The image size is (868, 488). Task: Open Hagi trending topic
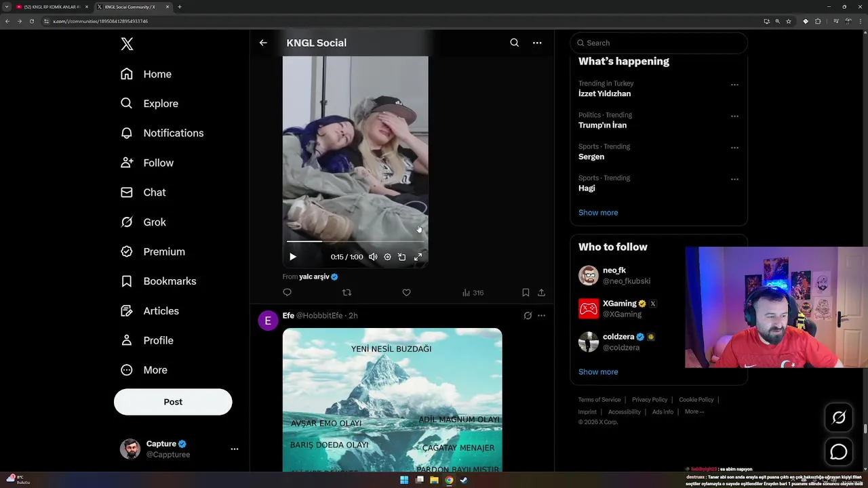click(587, 188)
